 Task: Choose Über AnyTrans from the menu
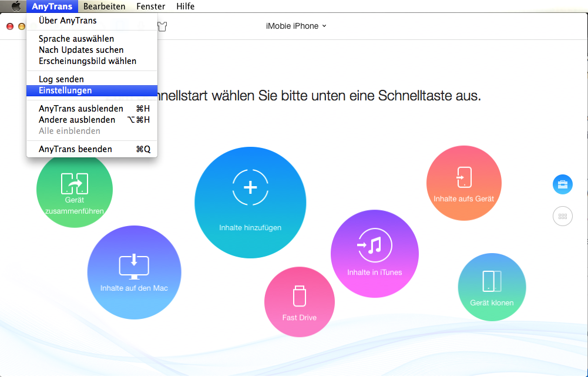pyautogui.click(x=92, y=21)
